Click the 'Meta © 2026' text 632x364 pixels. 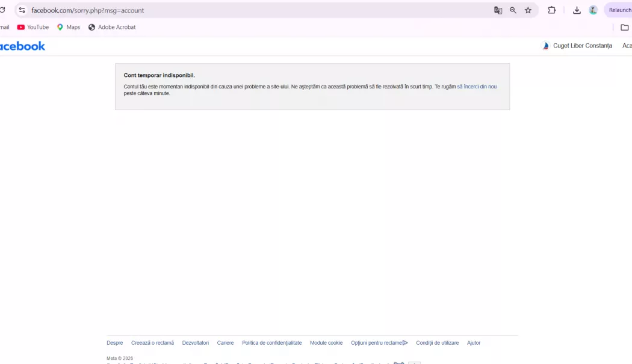(120, 359)
